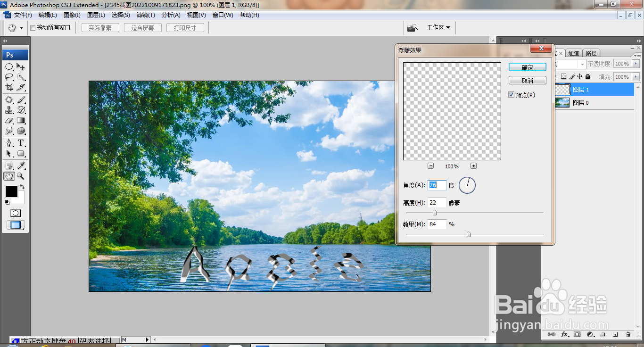Viewport: 644px width, 347px height.
Task: Delete layer with trash icon
Action: click(x=628, y=334)
